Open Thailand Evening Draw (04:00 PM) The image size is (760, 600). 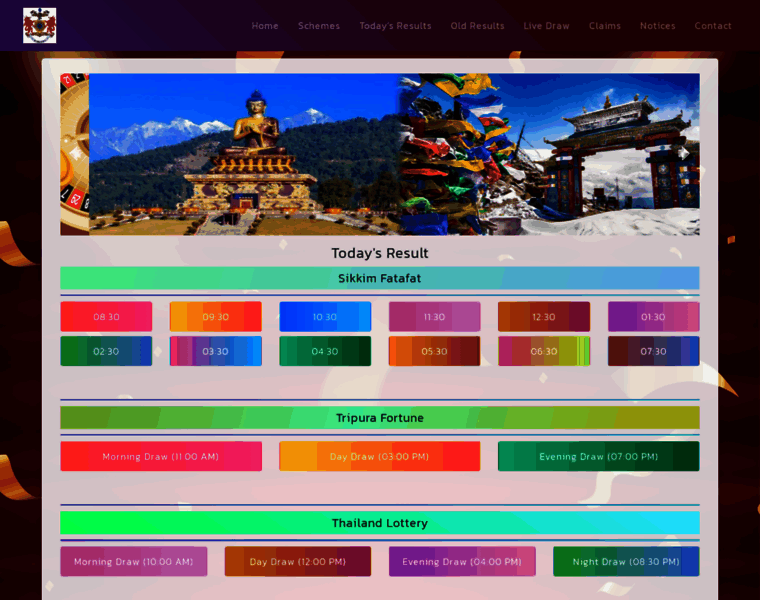point(462,561)
